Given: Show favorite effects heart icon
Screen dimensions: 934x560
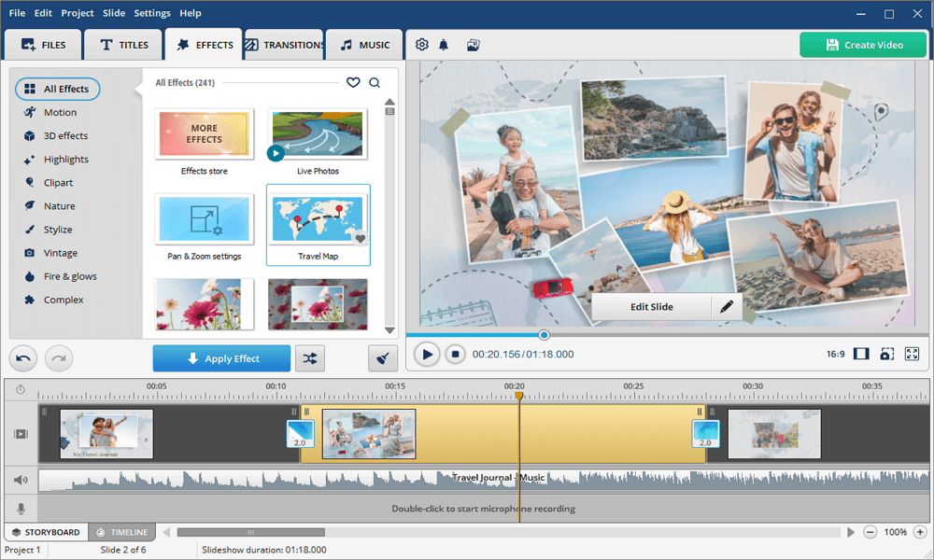Looking at the screenshot, I should click(x=353, y=83).
